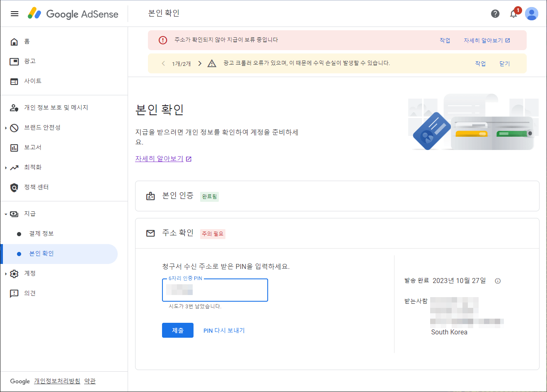Open 광고 using the ads icon

pos(15,61)
